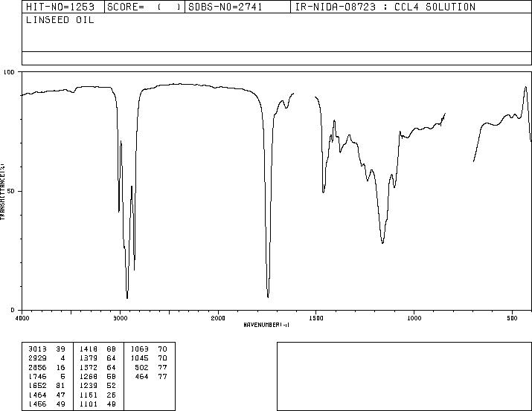Click the 3000 wavenumber axis label
Screen dimensions: 532x411
coord(120,318)
